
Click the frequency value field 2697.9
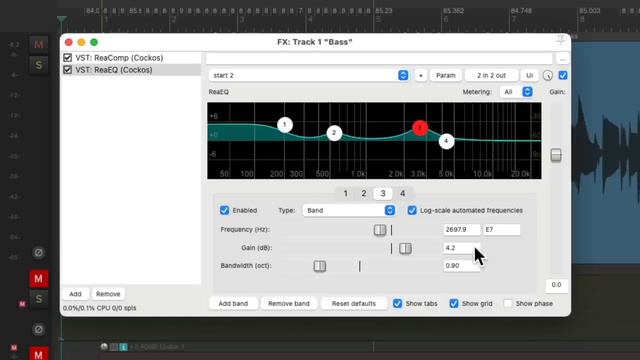(462, 229)
